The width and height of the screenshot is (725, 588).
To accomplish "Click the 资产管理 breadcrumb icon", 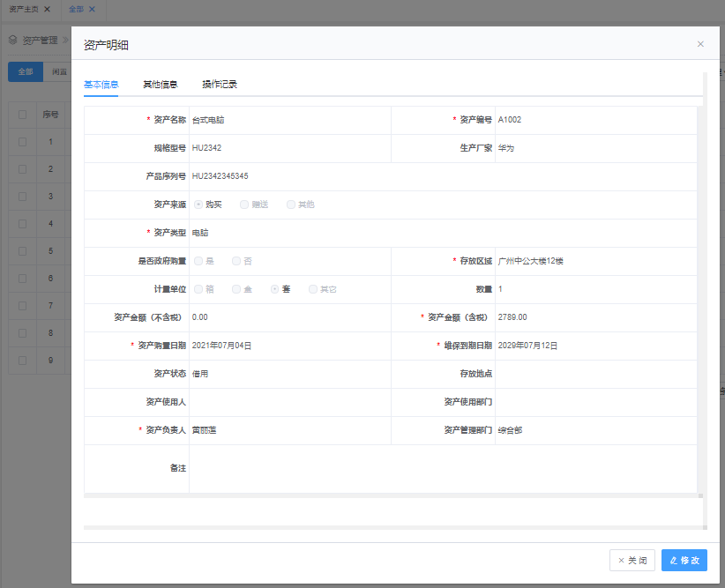I will 13,41.
